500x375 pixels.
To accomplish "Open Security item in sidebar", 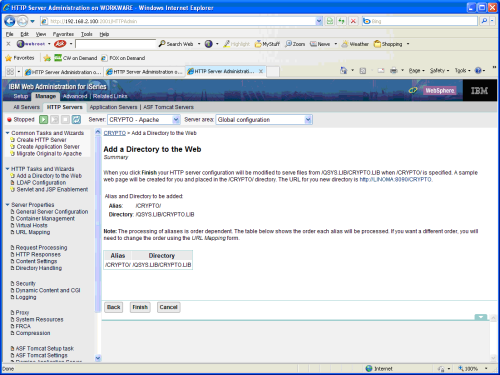I will (x=26, y=284).
